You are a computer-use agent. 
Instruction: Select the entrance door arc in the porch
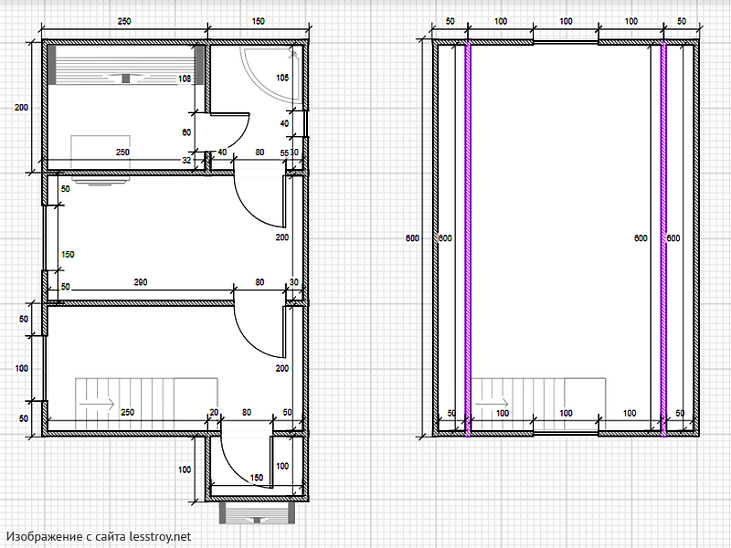click(x=240, y=457)
